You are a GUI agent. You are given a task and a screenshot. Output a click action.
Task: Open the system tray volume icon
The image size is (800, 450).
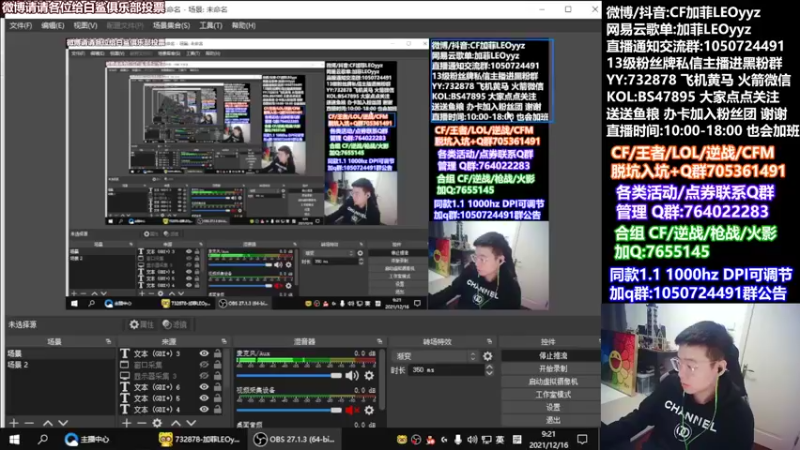pyautogui.click(x=472, y=439)
